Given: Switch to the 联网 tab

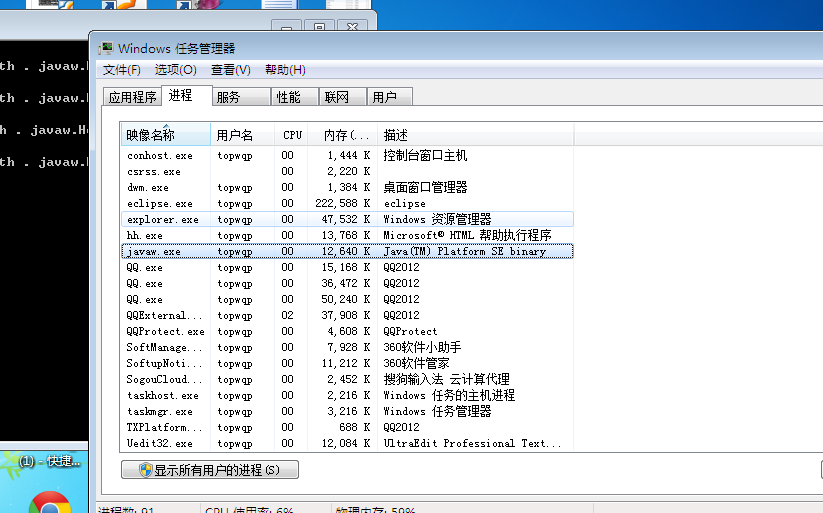Looking at the screenshot, I should pos(342,97).
